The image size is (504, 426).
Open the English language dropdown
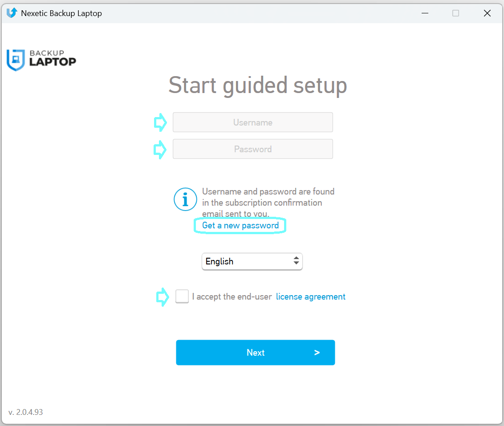click(252, 261)
